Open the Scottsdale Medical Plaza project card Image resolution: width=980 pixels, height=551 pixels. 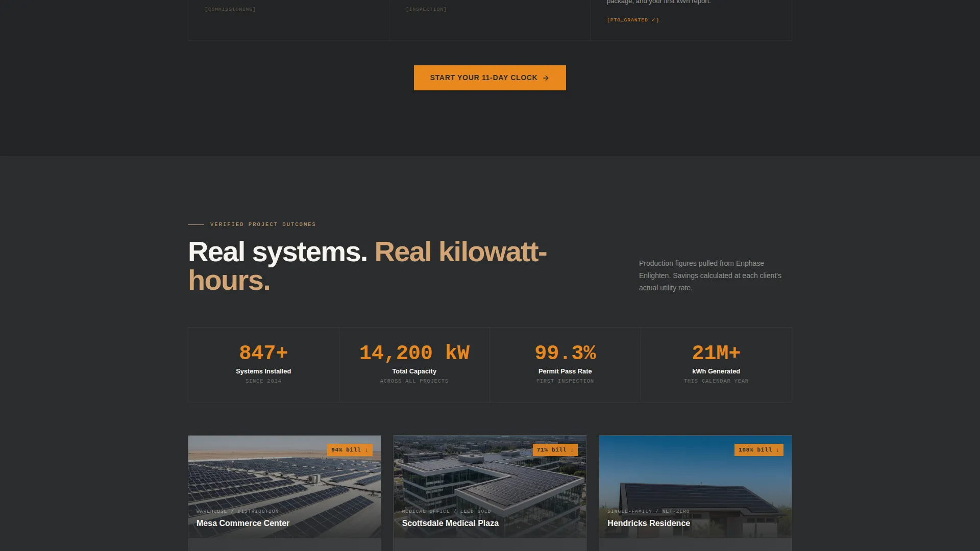[489, 493]
